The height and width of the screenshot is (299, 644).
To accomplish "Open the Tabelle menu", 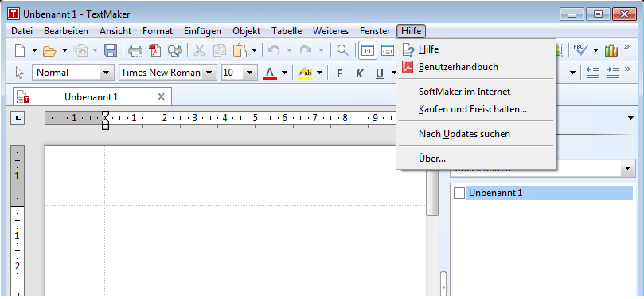I will 287,31.
